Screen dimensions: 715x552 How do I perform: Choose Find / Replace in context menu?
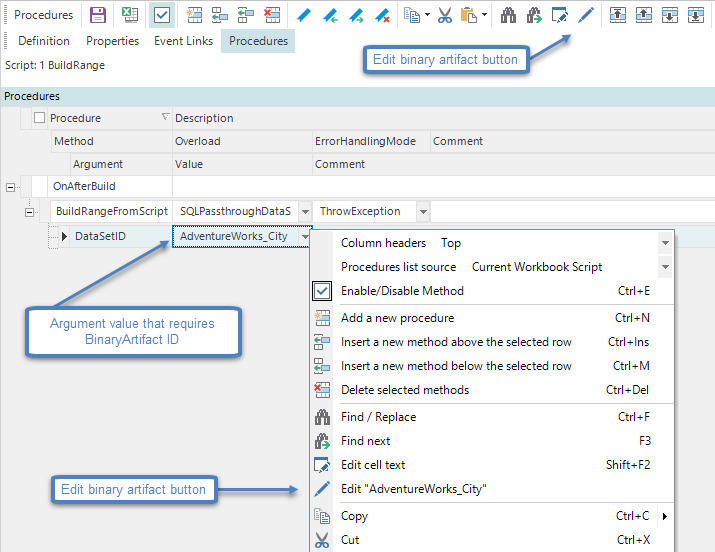(x=492, y=417)
